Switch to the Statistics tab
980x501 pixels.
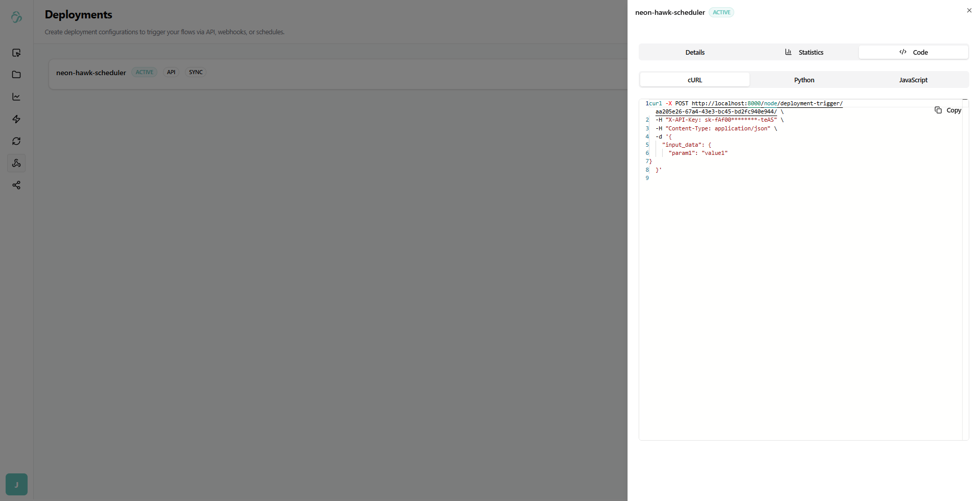pyautogui.click(x=804, y=52)
